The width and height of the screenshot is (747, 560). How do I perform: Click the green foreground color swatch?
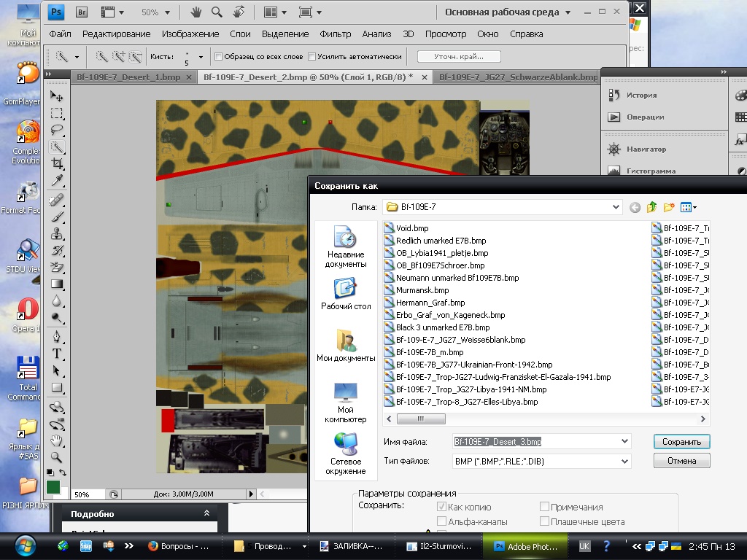pos(53,486)
